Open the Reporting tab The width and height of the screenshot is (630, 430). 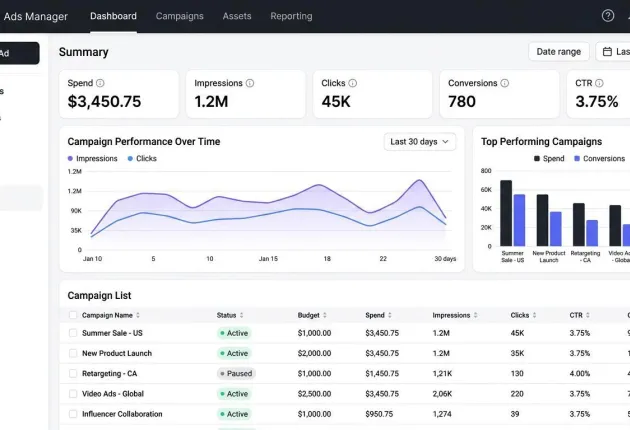point(291,16)
